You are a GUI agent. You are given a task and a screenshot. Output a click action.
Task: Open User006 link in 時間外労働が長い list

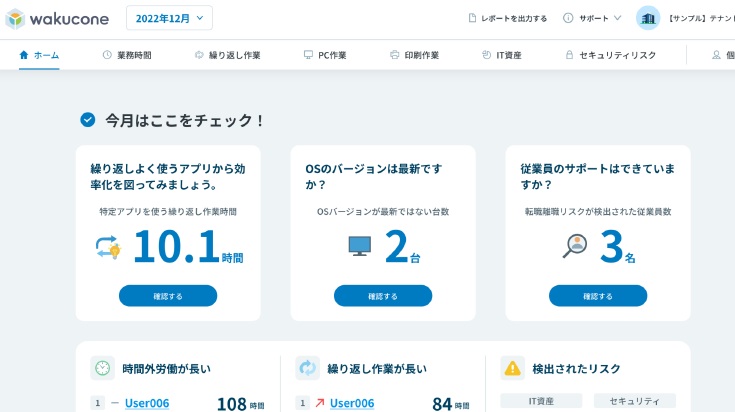pos(147,403)
